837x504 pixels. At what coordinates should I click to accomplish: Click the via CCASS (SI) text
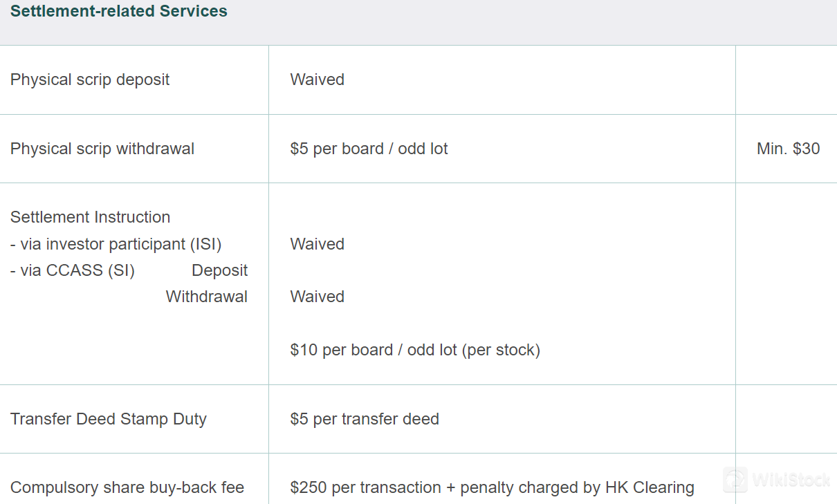73,270
